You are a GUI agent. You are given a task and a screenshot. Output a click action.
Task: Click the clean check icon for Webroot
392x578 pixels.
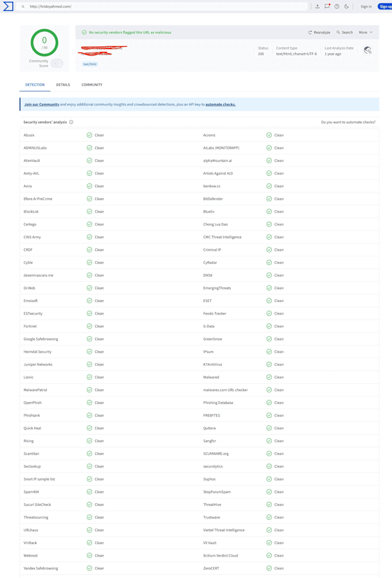89,556
